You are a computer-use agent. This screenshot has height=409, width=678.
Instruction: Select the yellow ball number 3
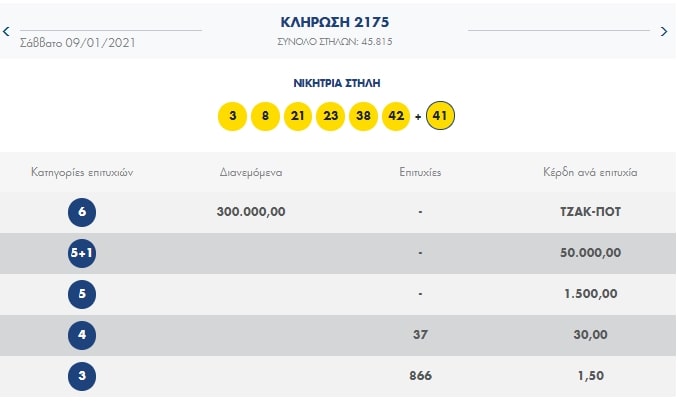click(x=233, y=116)
